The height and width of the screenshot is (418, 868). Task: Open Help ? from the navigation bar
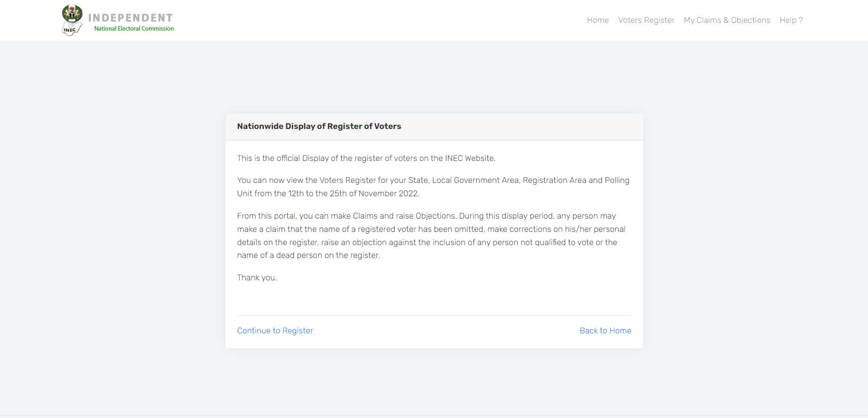(x=791, y=20)
